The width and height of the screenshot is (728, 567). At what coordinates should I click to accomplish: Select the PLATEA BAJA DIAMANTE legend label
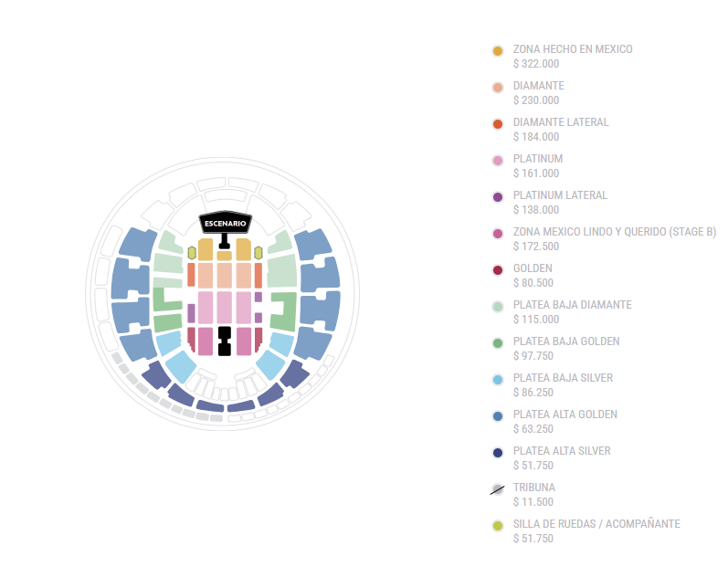572,305
